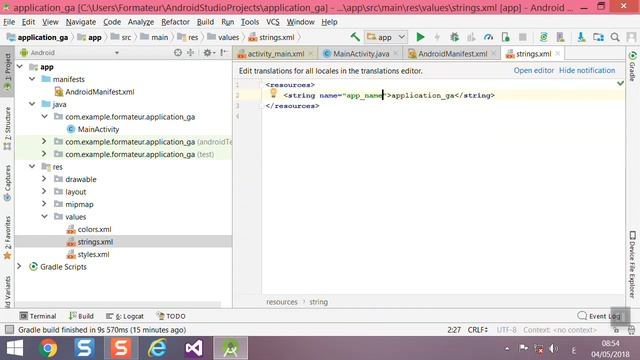
Task: Open the VCS menu
Action: click(273, 22)
